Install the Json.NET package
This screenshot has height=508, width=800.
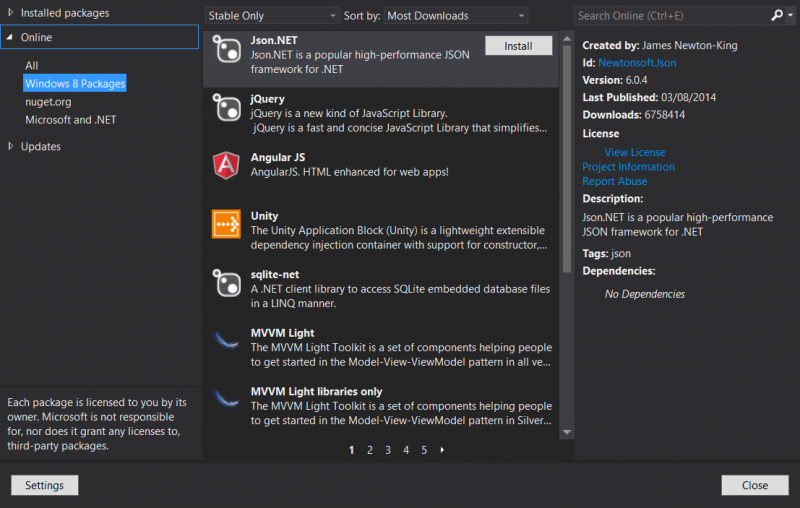pos(518,46)
